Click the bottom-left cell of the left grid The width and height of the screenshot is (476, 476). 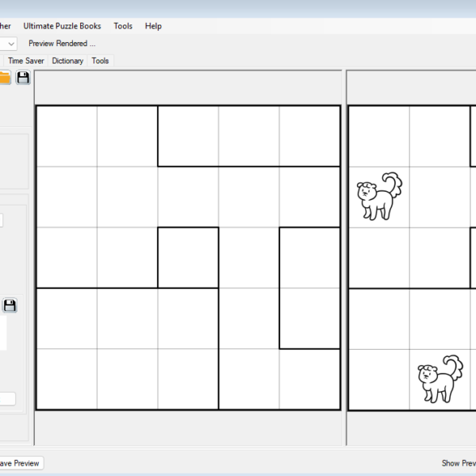click(x=67, y=379)
